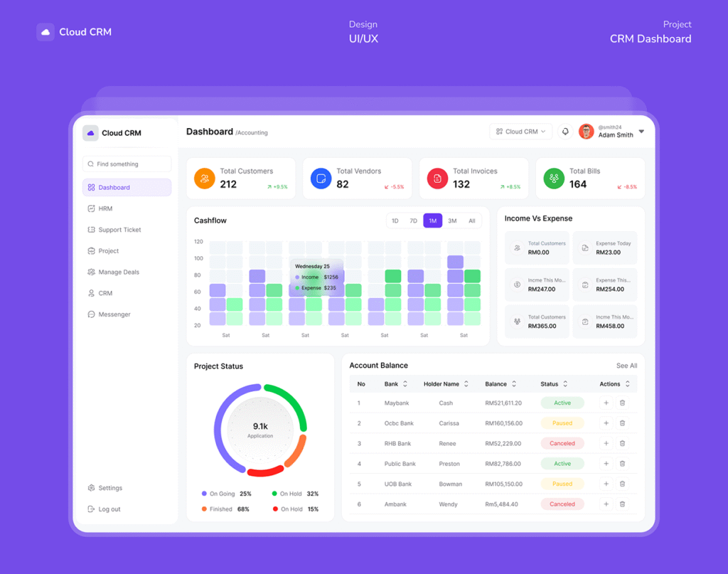
Task: Select the 1D cashflow range
Action: click(x=395, y=221)
